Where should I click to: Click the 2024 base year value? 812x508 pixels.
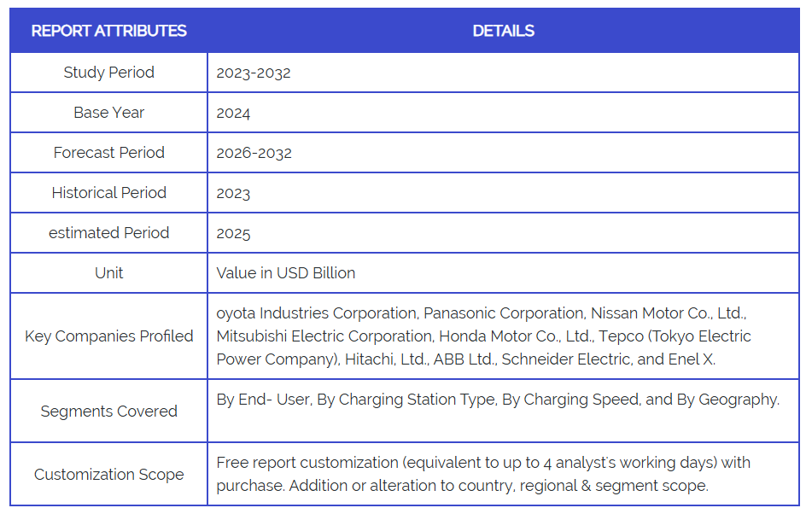(x=233, y=113)
